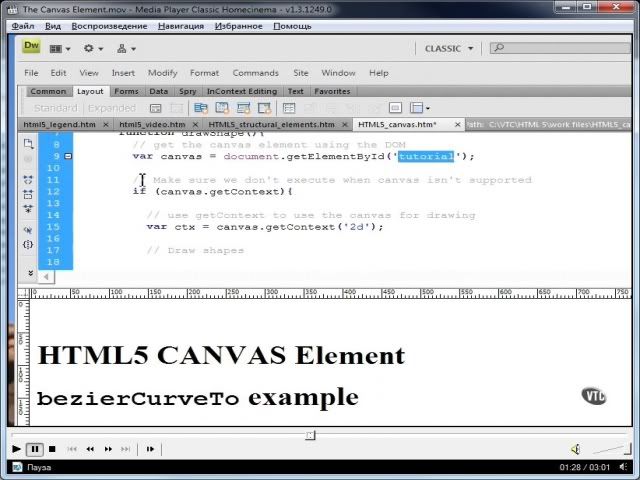Viewport: 640px width, 480px height.
Task: Click the Collapse Selection coding icon
Action: 28,194
